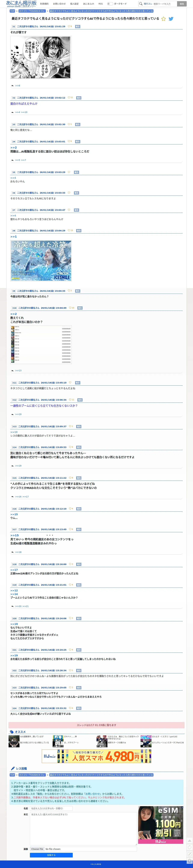This screenshot has height=868, width=193.
Task: Submit the post with 投稿する button
Action: click(x=51, y=855)
